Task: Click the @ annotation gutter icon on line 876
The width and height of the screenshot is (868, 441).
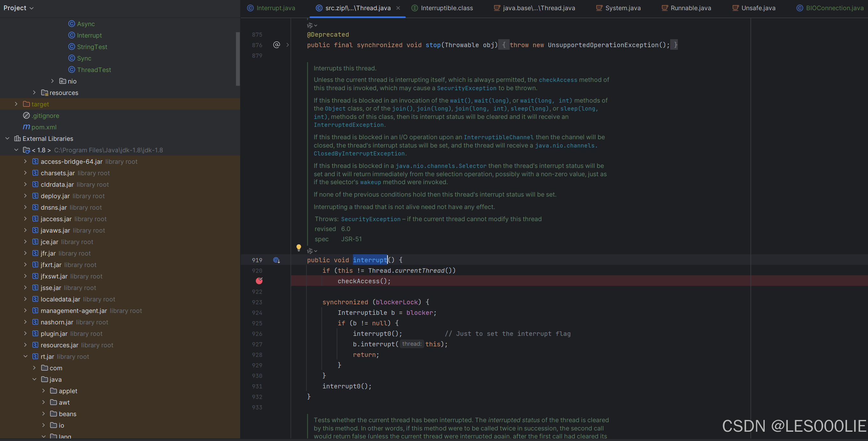Action: click(276, 45)
